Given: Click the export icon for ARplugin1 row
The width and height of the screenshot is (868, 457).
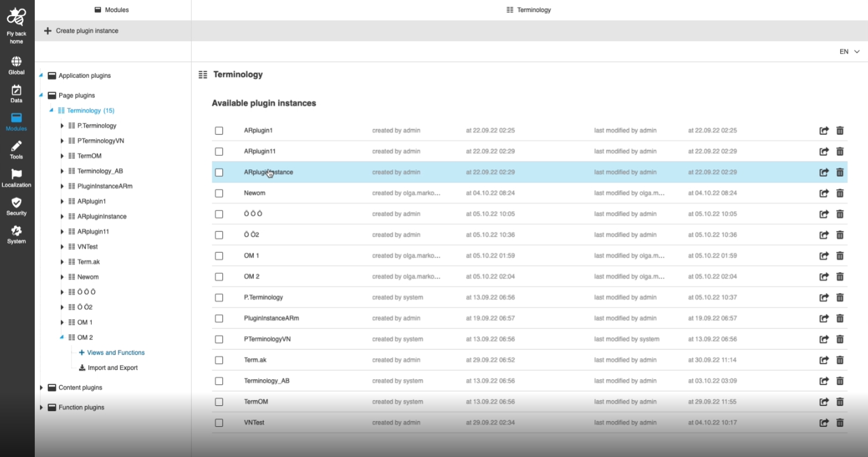Looking at the screenshot, I should click(x=823, y=131).
